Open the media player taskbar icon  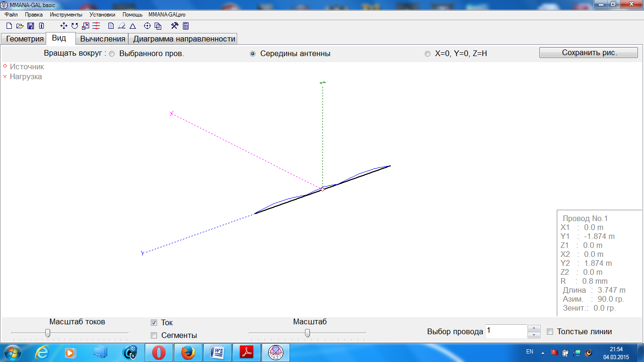70,353
